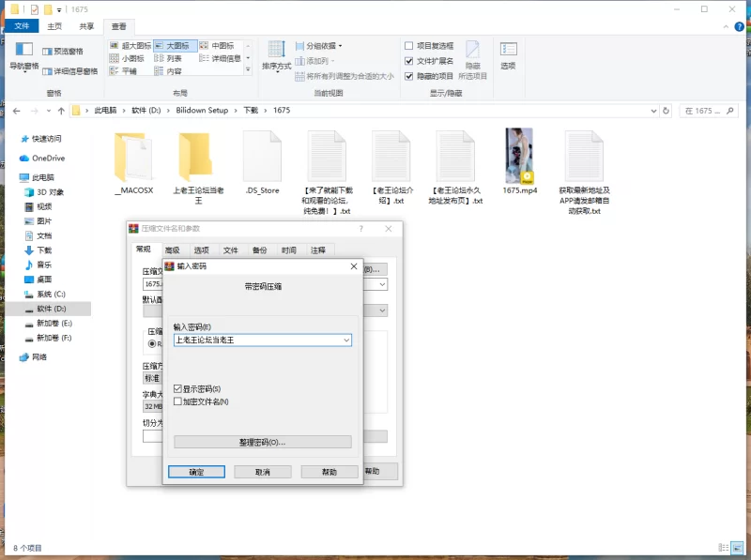Uncheck 显示密码 show password option
Screen dimensions: 751x560
click(x=176, y=387)
